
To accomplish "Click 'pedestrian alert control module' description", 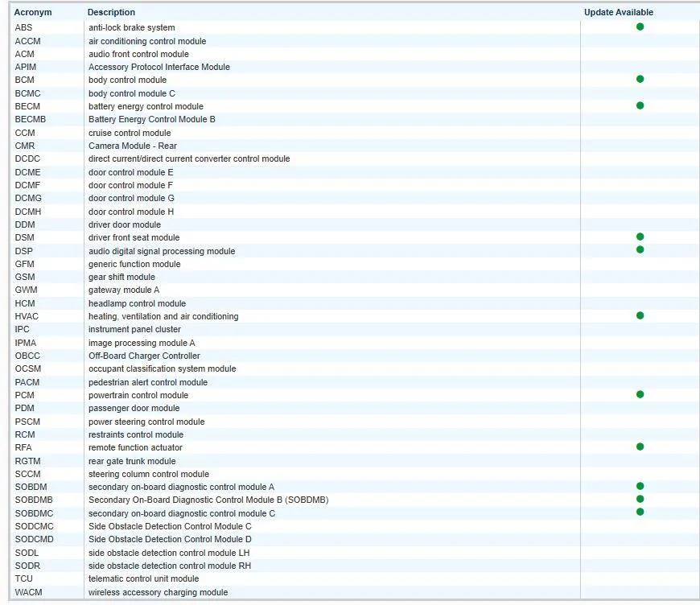I will tap(148, 382).
